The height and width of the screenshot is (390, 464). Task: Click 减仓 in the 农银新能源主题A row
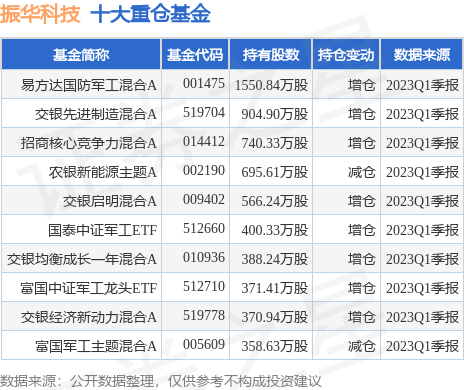[362, 172]
